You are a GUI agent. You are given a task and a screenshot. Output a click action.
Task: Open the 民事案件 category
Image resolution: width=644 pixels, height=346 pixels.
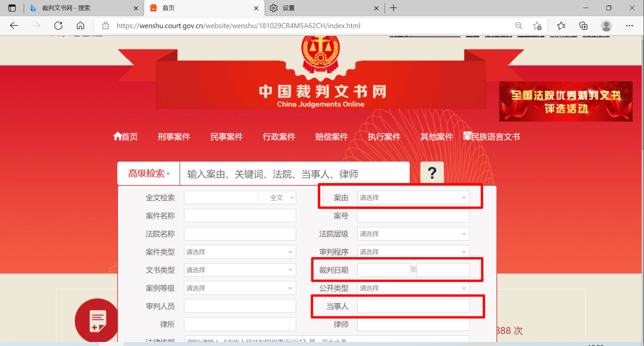tap(226, 136)
